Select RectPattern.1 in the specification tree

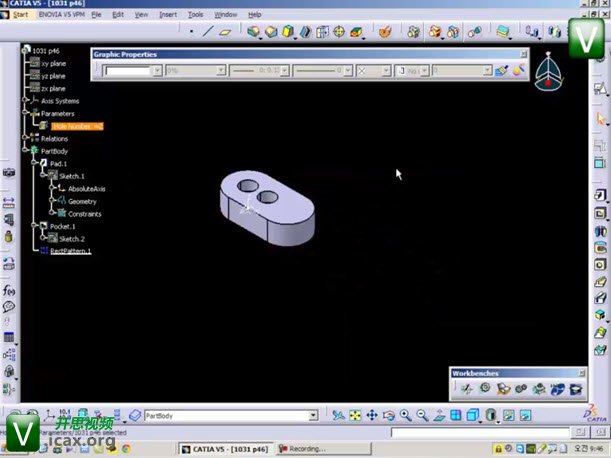(x=69, y=251)
